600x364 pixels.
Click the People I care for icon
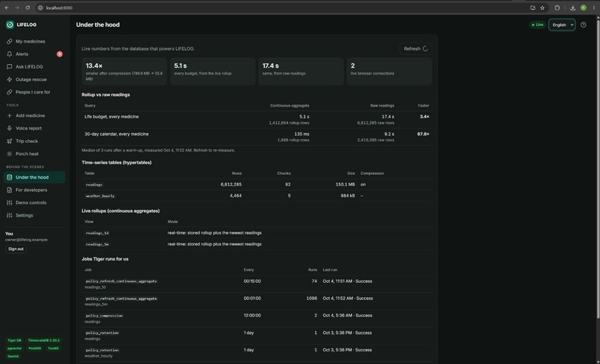[9, 92]
